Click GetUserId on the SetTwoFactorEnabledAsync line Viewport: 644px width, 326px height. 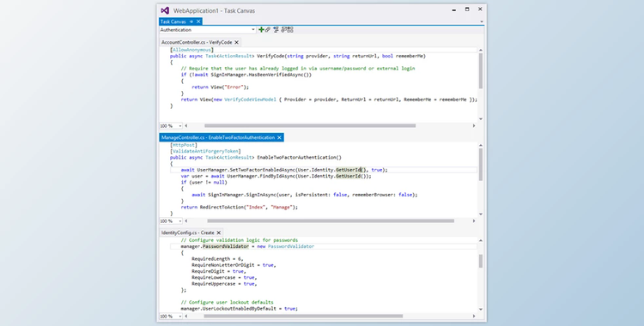click(349, 170)
